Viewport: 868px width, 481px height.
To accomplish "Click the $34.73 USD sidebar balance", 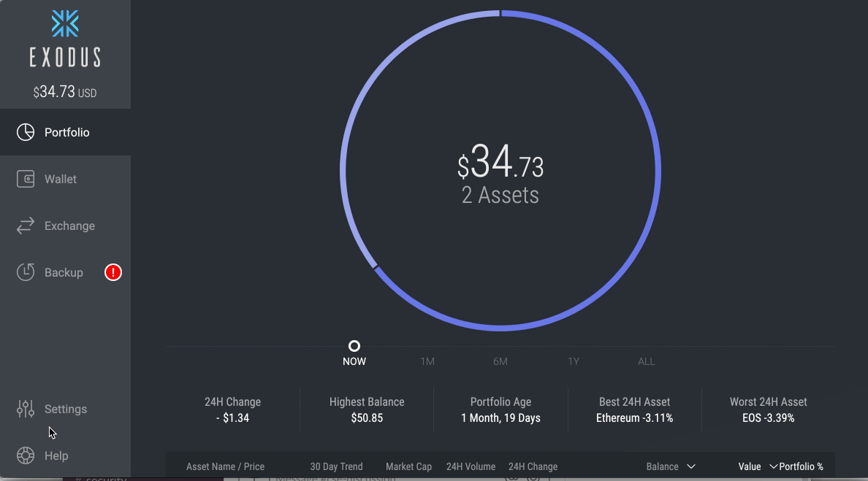I will [65, 92].
